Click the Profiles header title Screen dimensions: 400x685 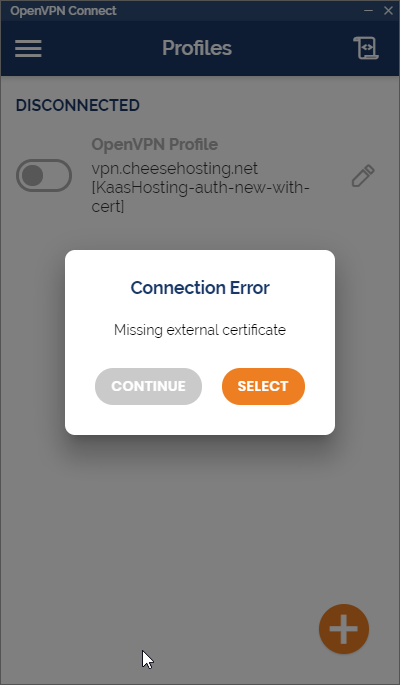click(x=197, y=48)
